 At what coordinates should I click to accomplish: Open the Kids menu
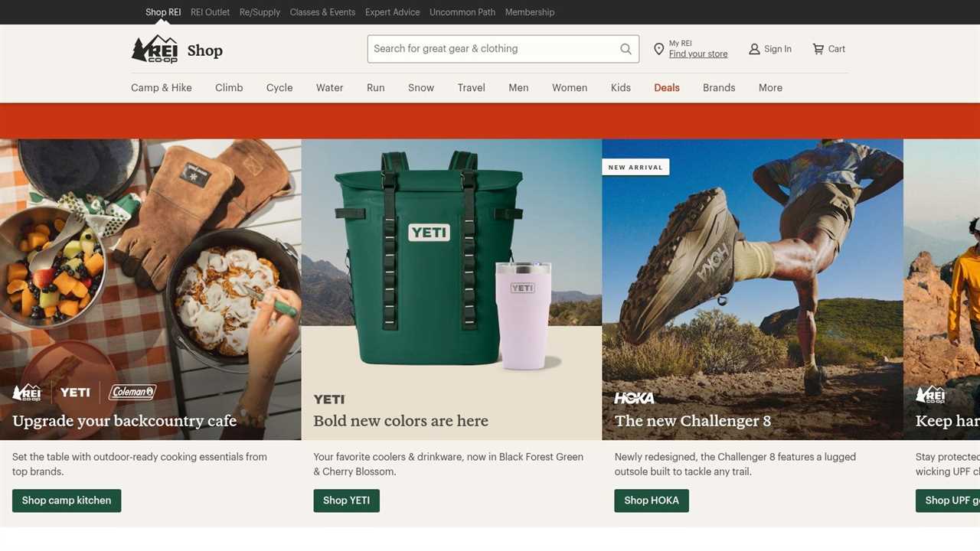(621, 88)
